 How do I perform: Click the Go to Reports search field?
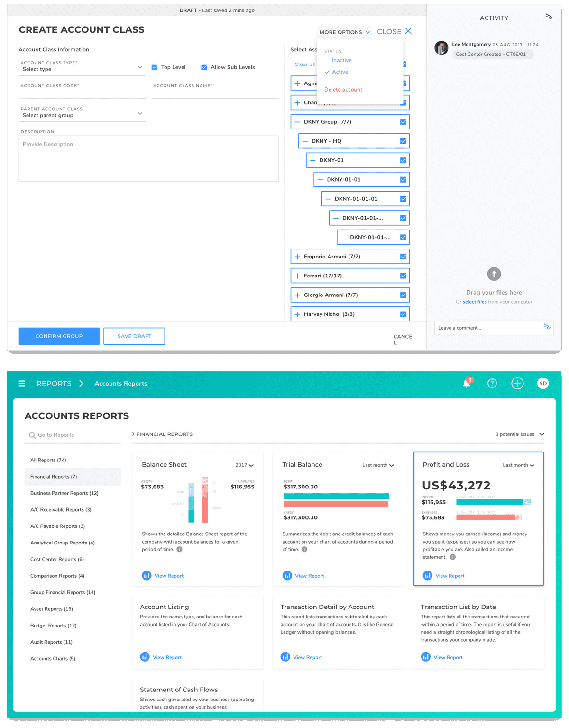point(73,435)
